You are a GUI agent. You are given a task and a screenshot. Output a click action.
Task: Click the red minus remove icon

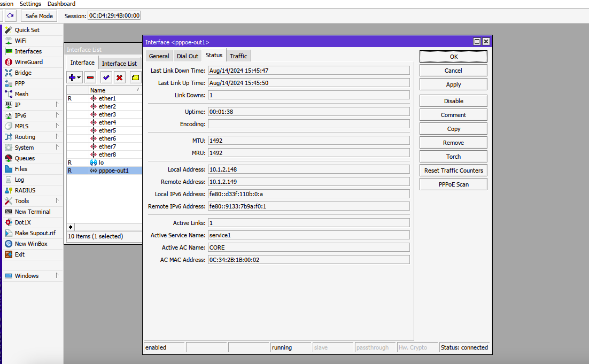coord(90,78)
